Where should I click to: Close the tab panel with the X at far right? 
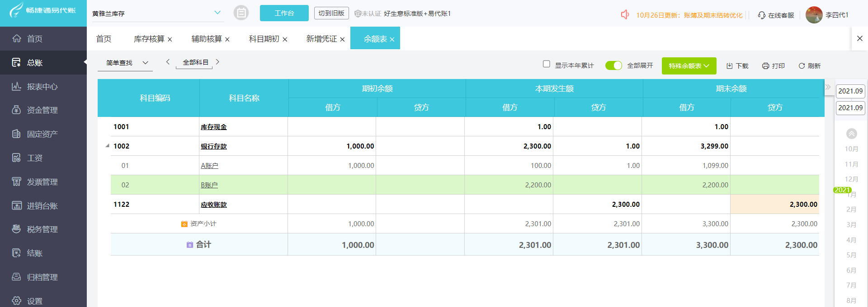pyautogui.click(x=860, y=38)
